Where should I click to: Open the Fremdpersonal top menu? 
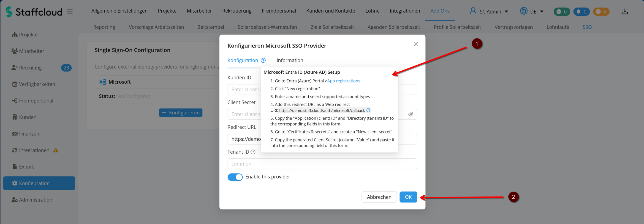(x=279, y=11)
